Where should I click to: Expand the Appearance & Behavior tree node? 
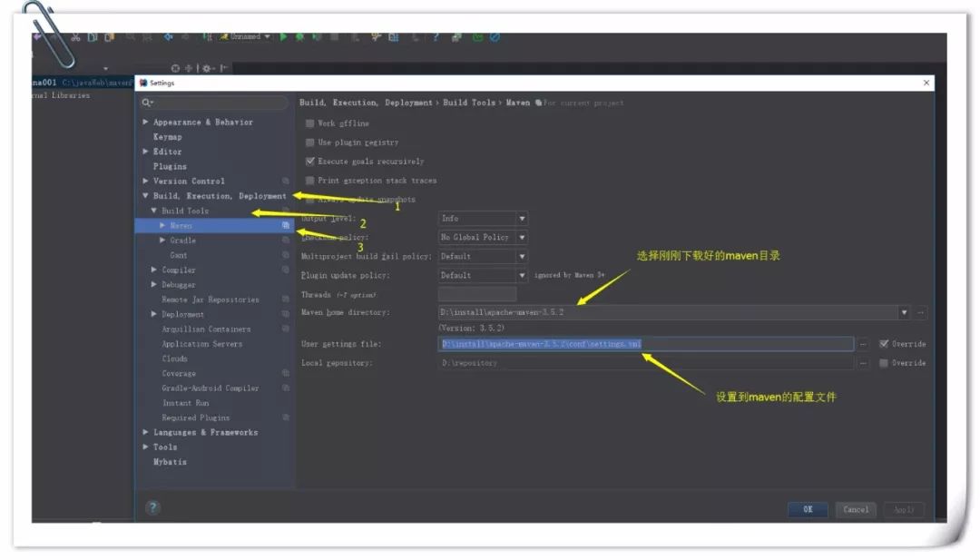(145, 123)
